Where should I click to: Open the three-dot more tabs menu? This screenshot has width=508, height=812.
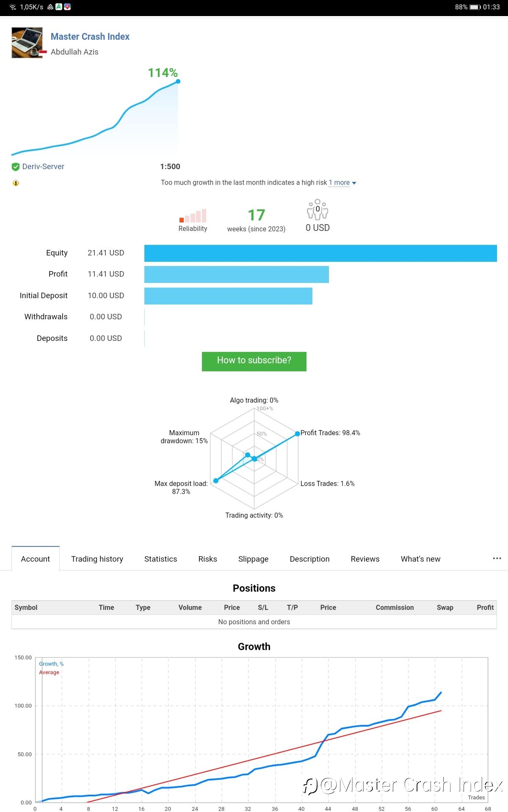pos(497,558)
